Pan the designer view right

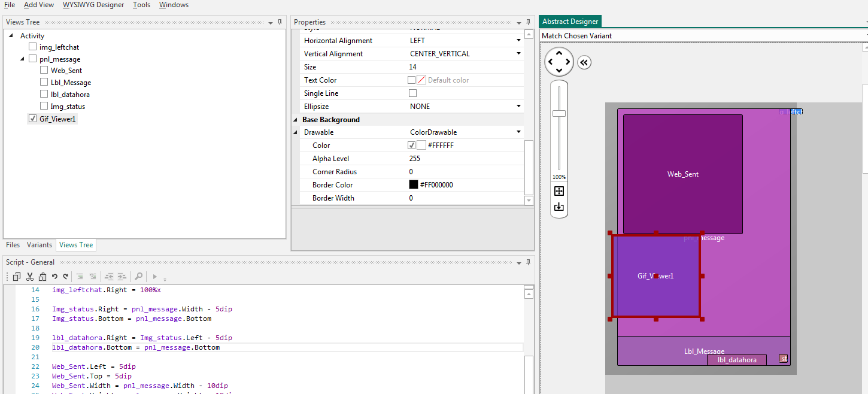point(568,62)
